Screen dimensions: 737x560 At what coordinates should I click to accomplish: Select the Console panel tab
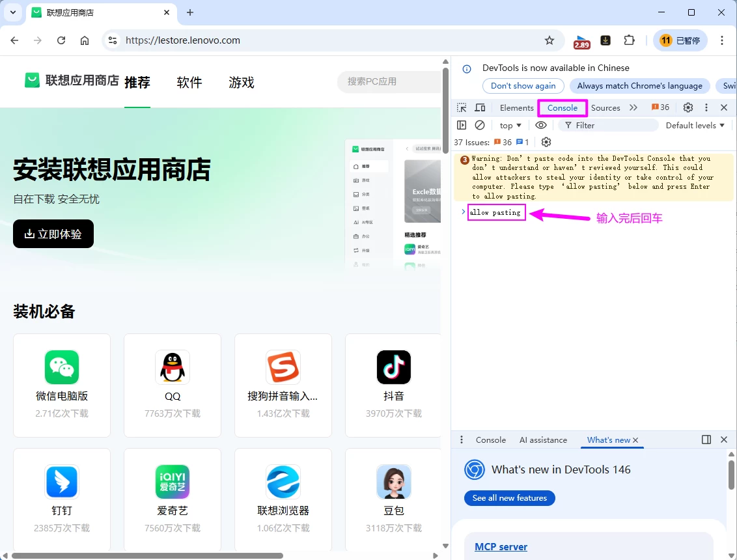[x=562, y=107]
